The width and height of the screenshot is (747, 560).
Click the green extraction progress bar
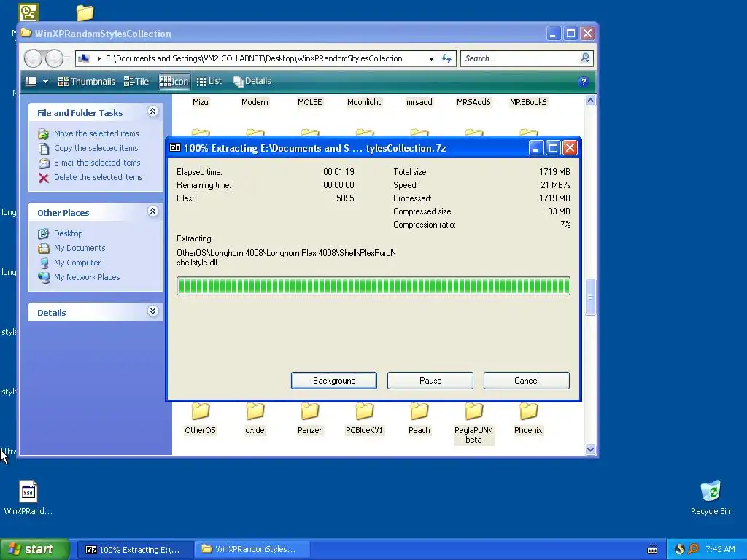[373, 286]
